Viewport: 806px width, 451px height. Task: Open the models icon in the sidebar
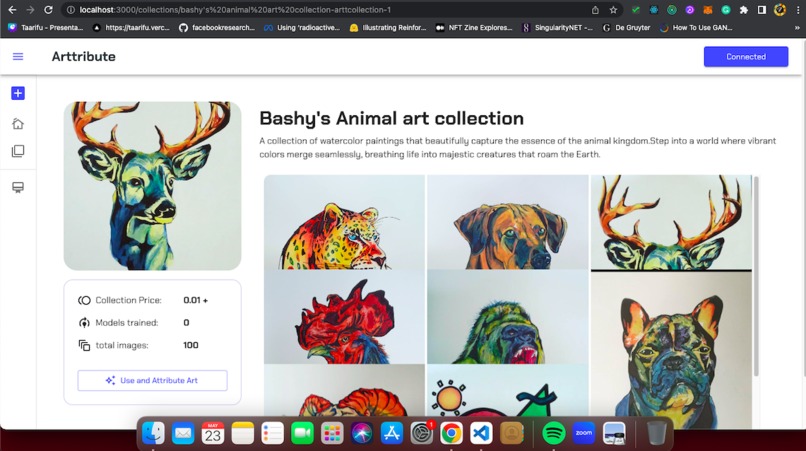coord(18,187)
